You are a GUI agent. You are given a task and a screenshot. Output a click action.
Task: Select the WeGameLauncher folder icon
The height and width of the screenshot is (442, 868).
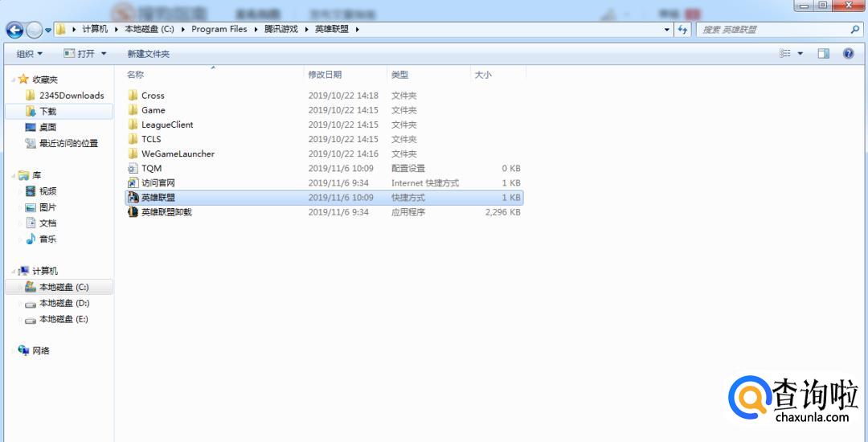[133, 153]
